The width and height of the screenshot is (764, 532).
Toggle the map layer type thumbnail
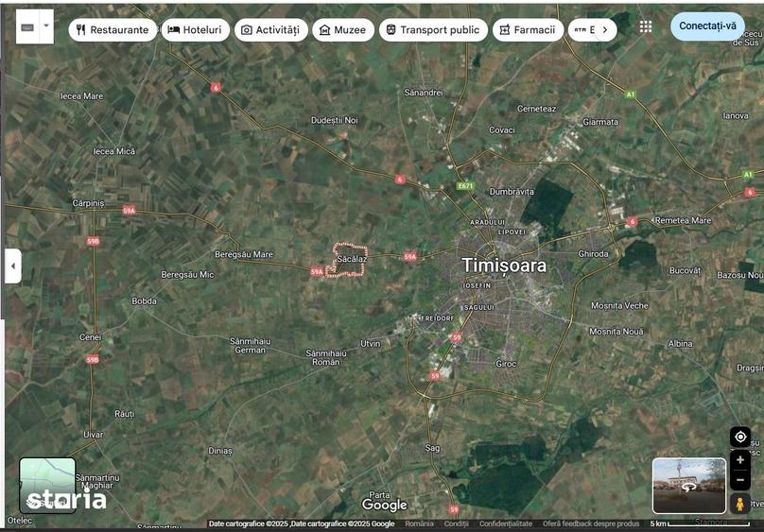47,486
